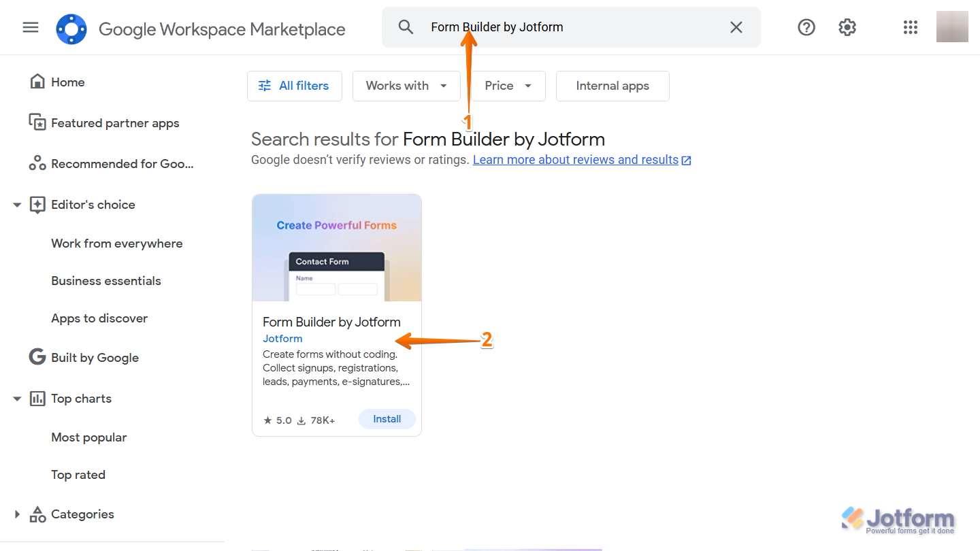
Task: Click the Form Builder app preview thumbnail
Action: pos(336,247)
